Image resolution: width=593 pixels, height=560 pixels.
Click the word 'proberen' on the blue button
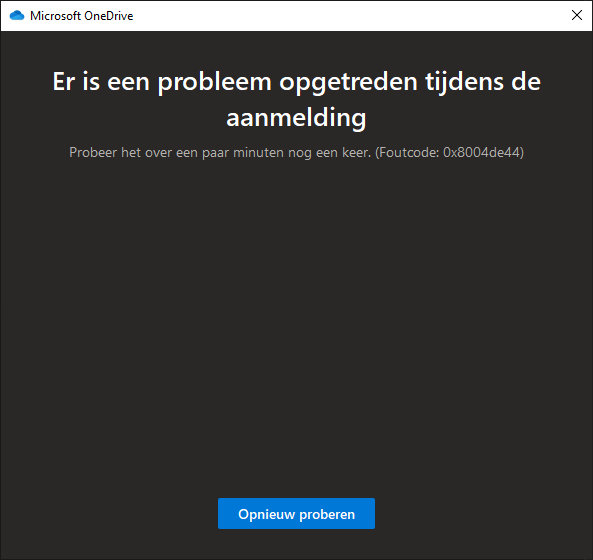point(327,515)
